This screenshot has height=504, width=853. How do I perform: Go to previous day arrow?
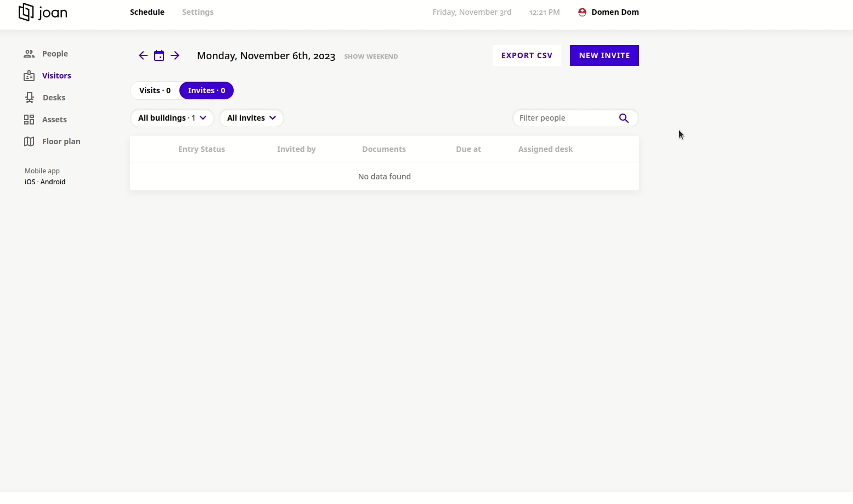pyautogui.click(x=143, y=55)
